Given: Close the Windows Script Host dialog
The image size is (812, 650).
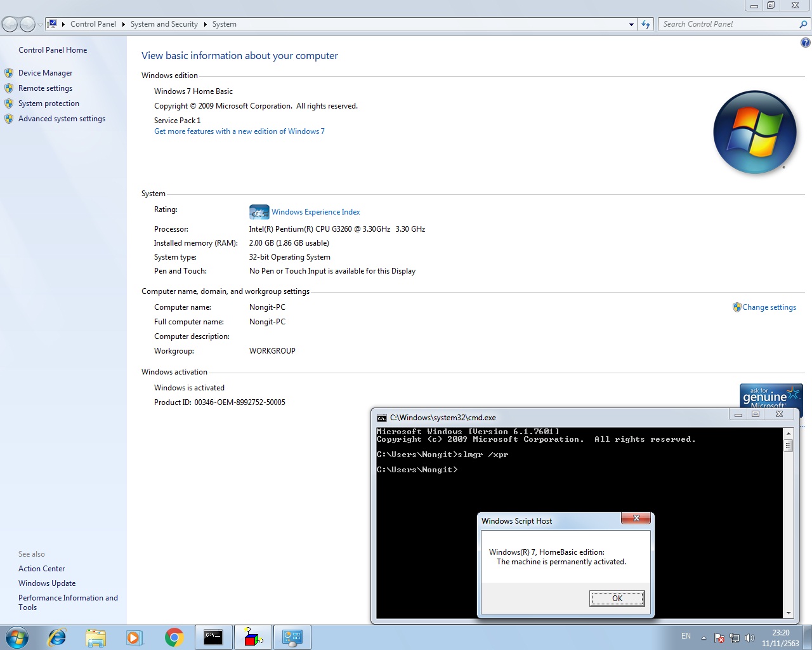Looking at the screenshot, I should pyautogui.click(x=636, y=519).
